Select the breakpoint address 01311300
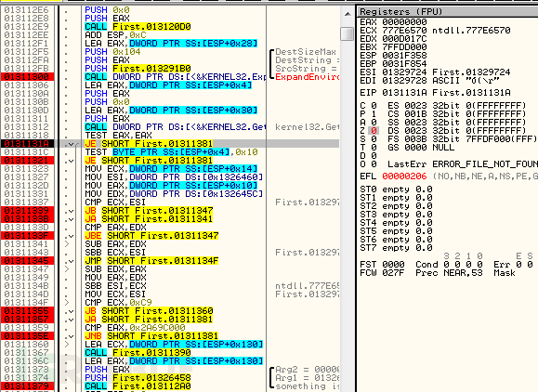Screen dimensions: 538x392 [x=27, y=77]
